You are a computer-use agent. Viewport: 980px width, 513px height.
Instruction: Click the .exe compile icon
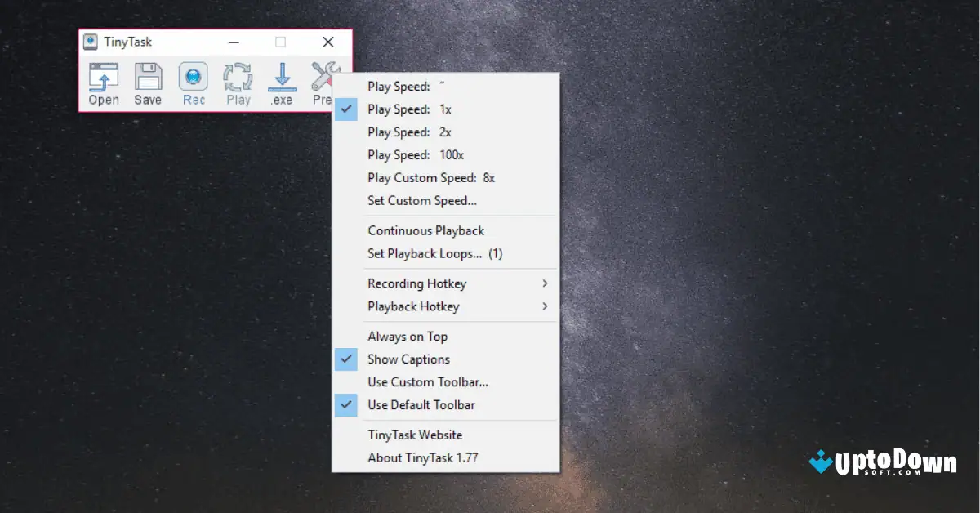coord(282,82)
